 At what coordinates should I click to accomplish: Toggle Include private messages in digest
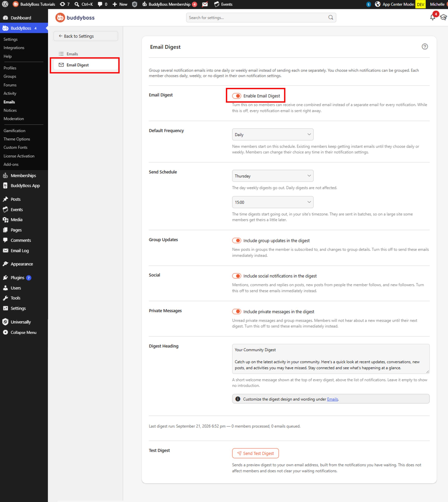237,312
